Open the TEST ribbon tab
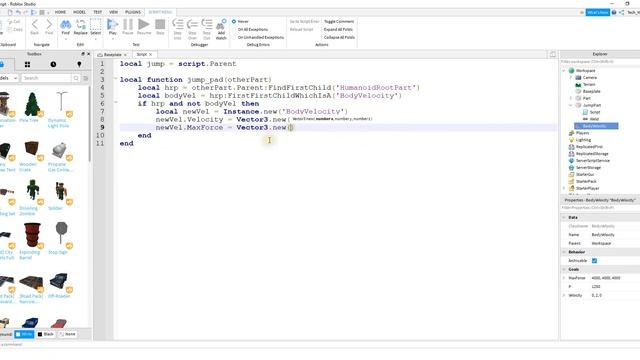Image resolution: width=640 pixels, height=360 pixels. [x=98, y=12]
